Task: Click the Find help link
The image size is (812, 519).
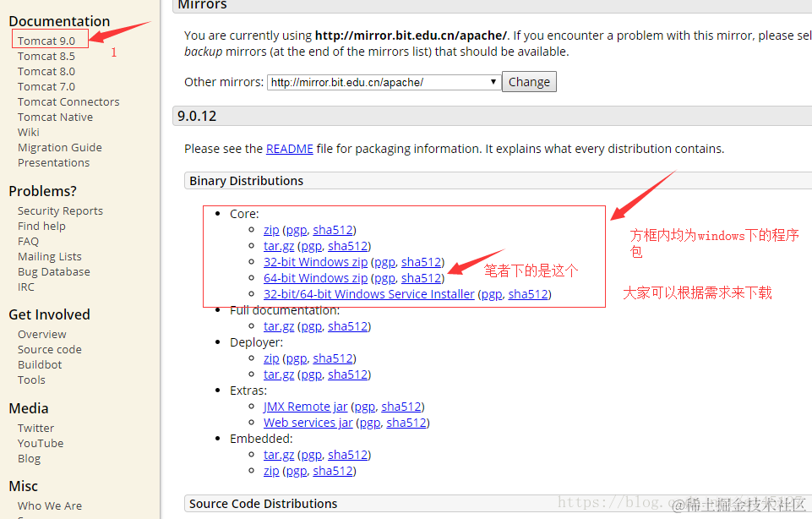Action: 41,226
